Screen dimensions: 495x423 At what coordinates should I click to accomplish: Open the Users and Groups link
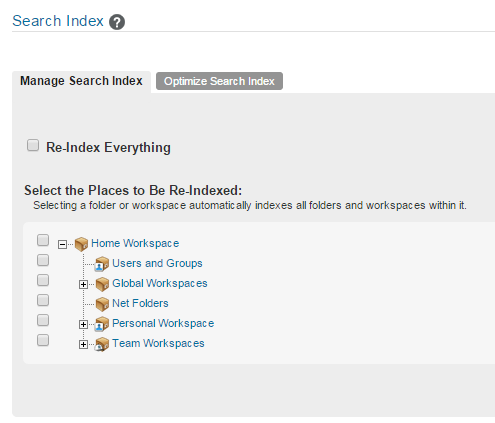[157, 263]
